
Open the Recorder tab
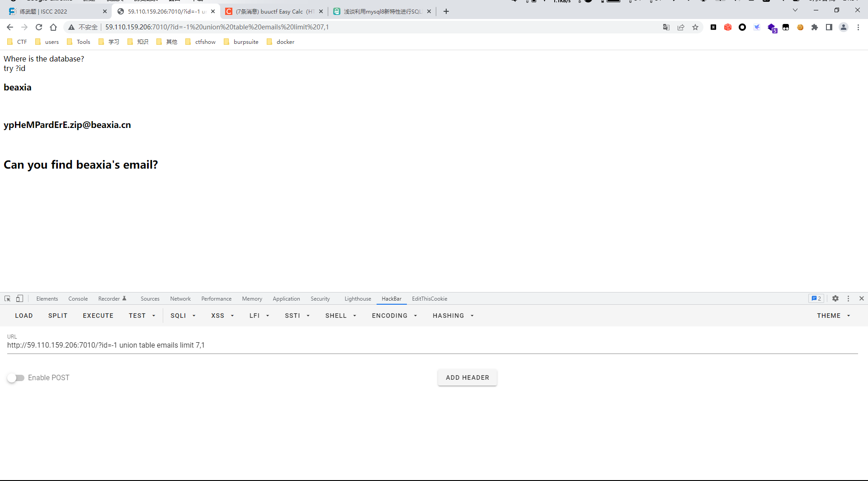coord(112,299)
